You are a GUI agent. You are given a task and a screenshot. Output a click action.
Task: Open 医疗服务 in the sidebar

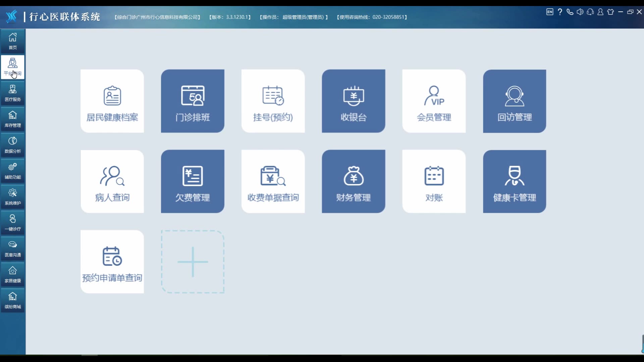(x=13, y=93)
